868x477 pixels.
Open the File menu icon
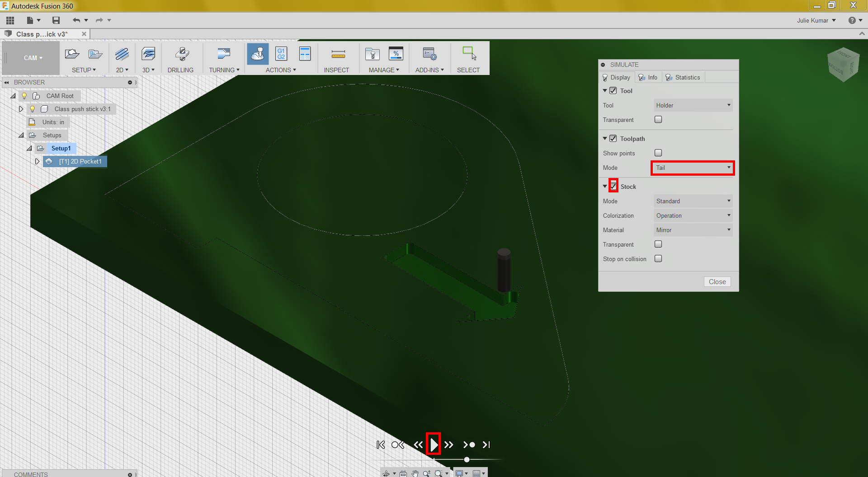[x=30, y=20]
